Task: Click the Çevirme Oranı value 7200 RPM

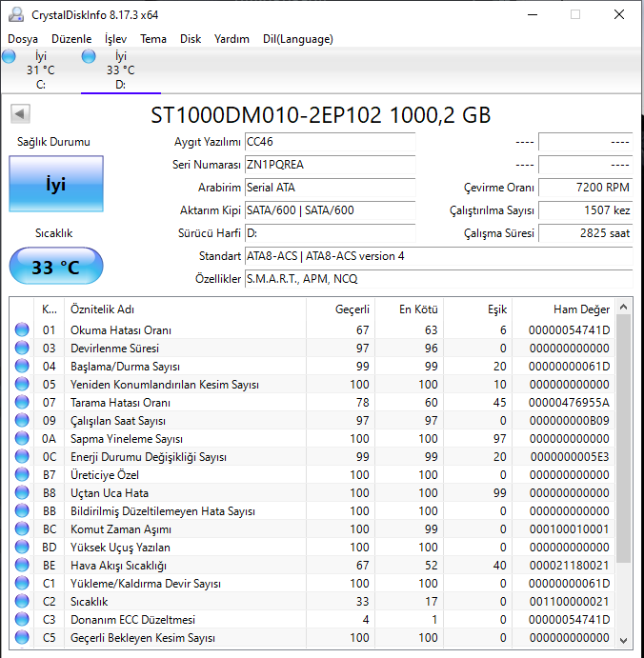Action: [x=585, y=188]
